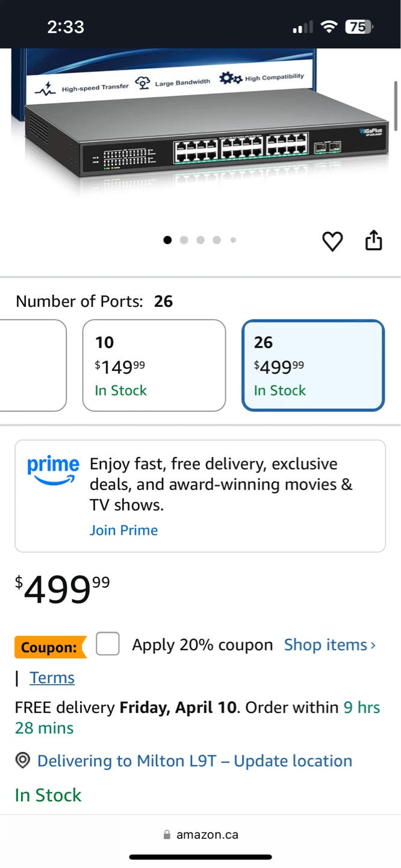The image size is (401, 868).
Task: Tap the Wi-Fi status icon
Action: click(329, 27)
